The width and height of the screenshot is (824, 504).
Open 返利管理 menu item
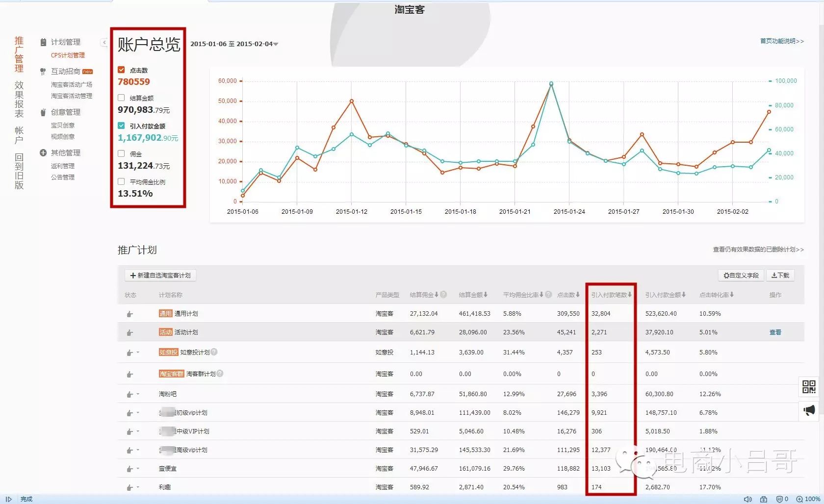click(63, 166)
